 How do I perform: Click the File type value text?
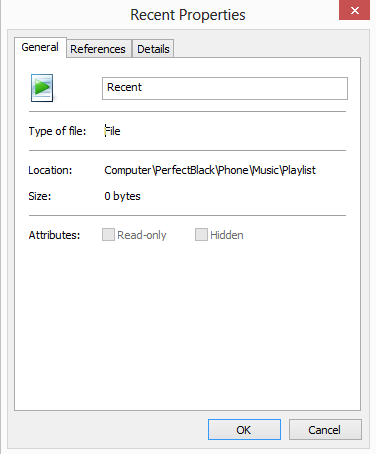click(x=112, y=131)
